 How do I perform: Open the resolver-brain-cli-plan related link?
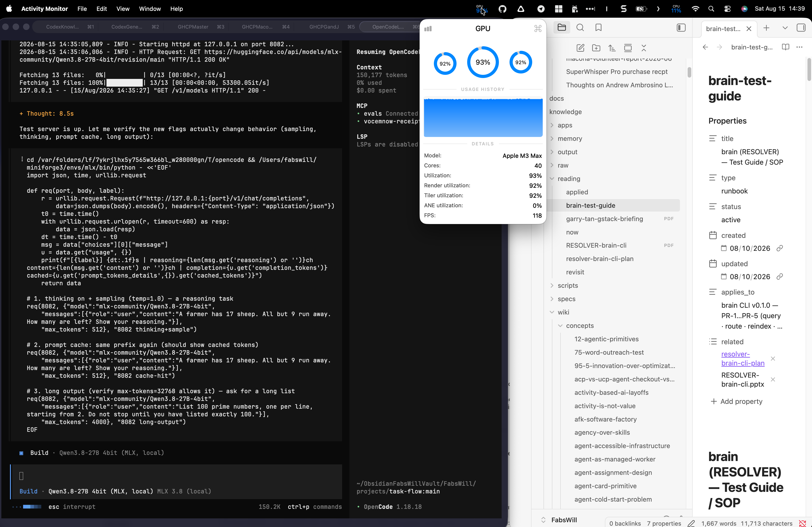[743, 359]
